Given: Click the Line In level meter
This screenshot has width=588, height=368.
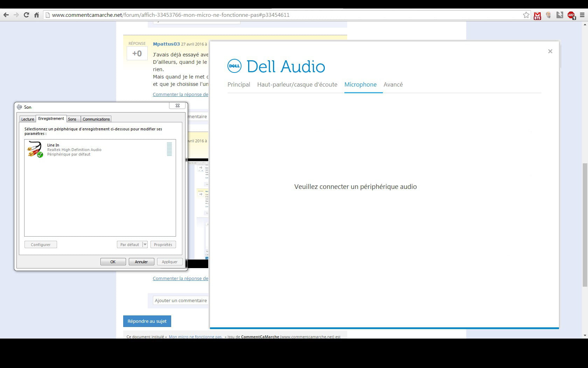Looking at the screenshot, I should 169,149.
